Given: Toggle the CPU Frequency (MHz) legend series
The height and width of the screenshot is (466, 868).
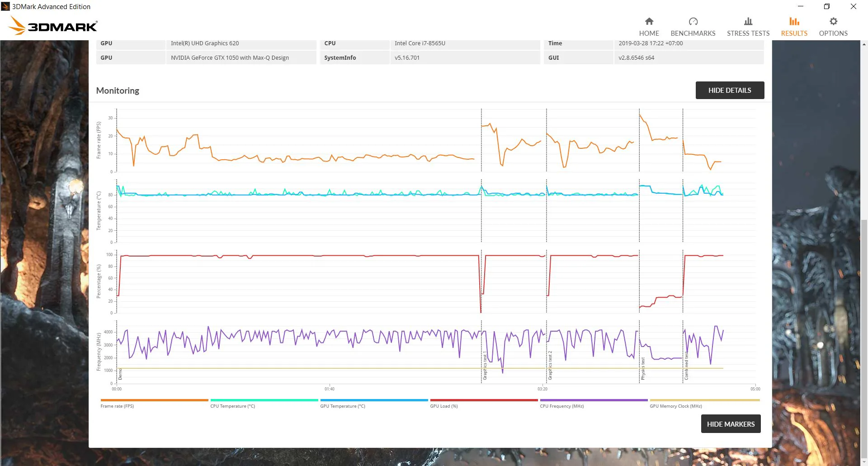Looking at the screenshot, I should (x=594, y=403).
